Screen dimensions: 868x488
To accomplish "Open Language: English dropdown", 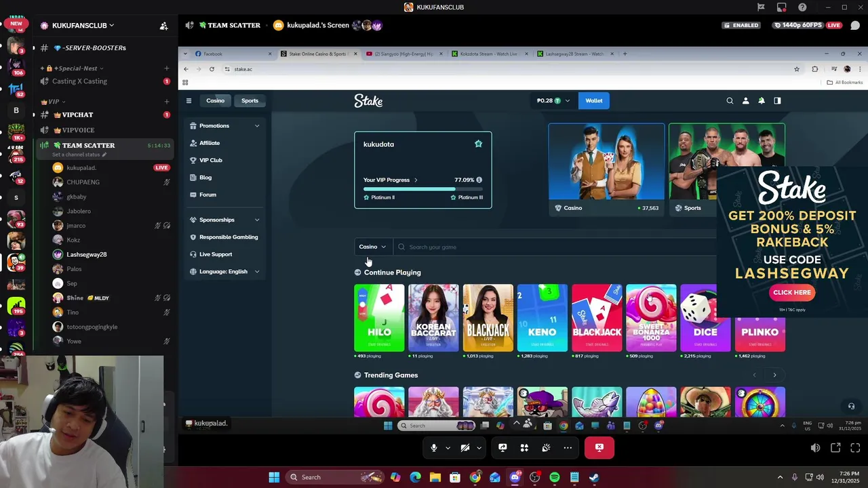I will pyautogui.click(x=225, y=272).
